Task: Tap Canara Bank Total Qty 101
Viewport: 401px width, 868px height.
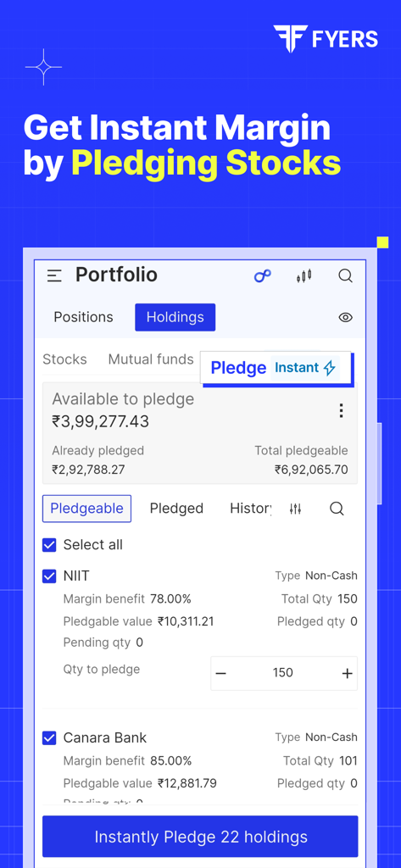Action: click(x=320, y=761)
